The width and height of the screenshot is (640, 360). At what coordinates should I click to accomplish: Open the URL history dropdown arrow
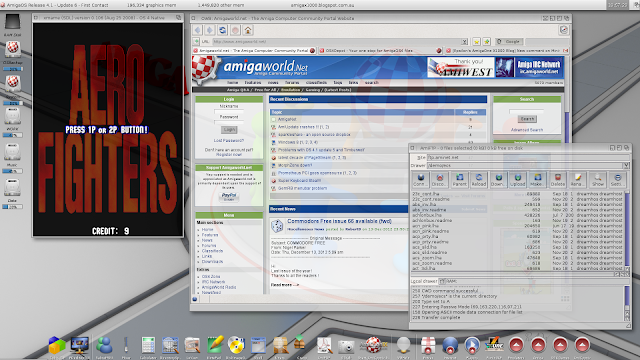tap(464, 42)
